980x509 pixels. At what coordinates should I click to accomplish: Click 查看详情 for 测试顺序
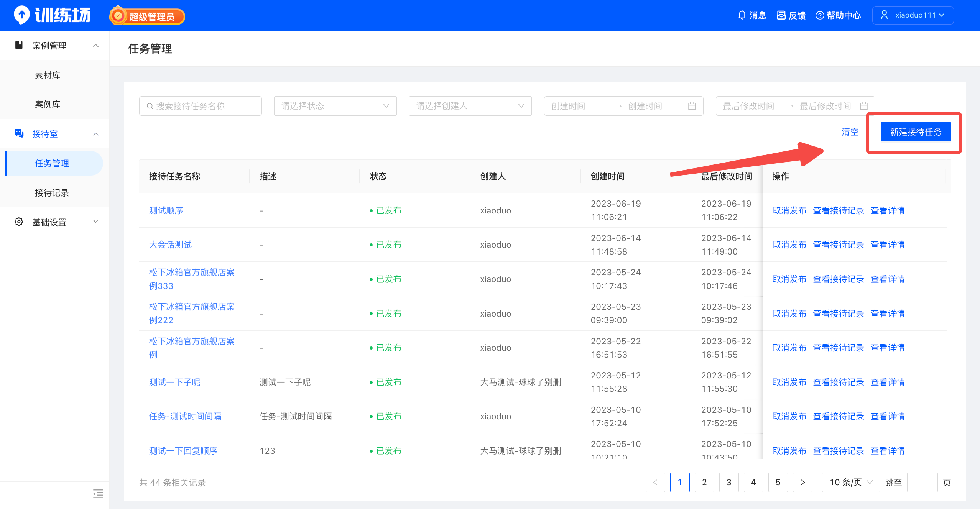point(888,210)
